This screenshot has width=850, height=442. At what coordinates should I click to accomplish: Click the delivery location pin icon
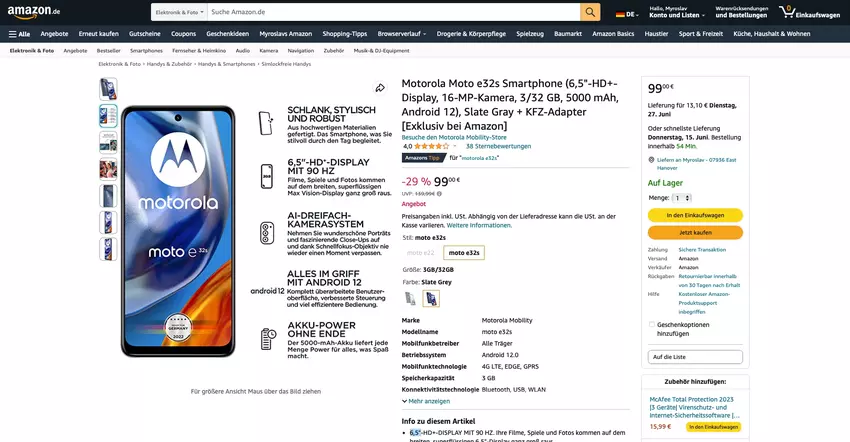[x=651, y=160]
